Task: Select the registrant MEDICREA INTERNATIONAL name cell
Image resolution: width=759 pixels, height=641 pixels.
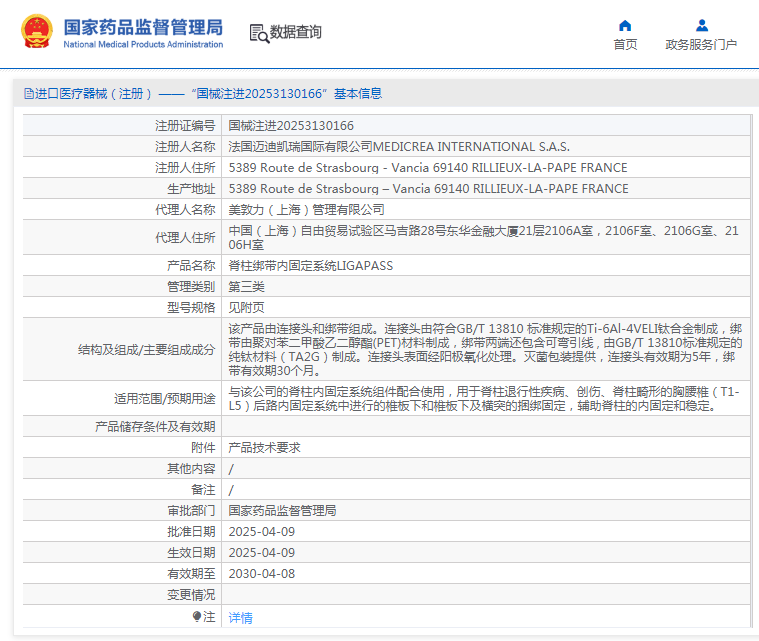Action: 399,147
